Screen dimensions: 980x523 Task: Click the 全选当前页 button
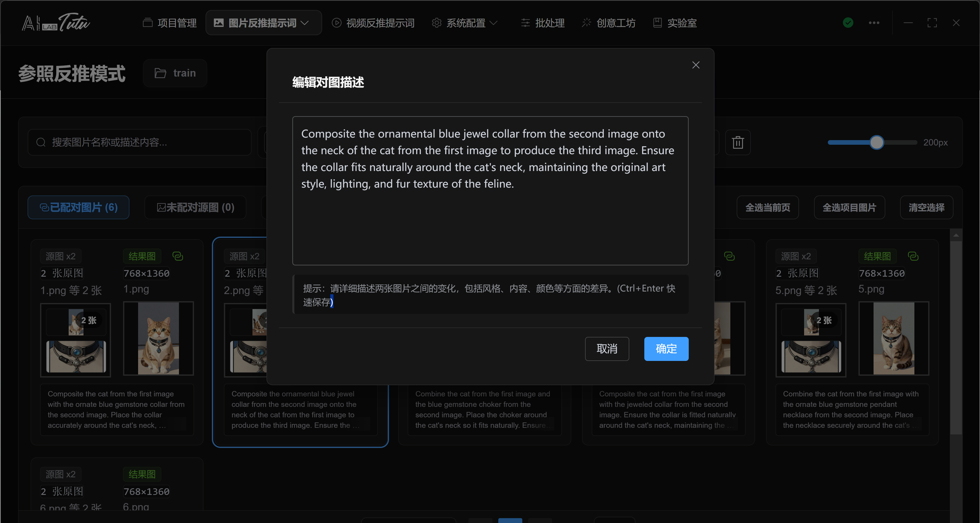tap(767, 207)
